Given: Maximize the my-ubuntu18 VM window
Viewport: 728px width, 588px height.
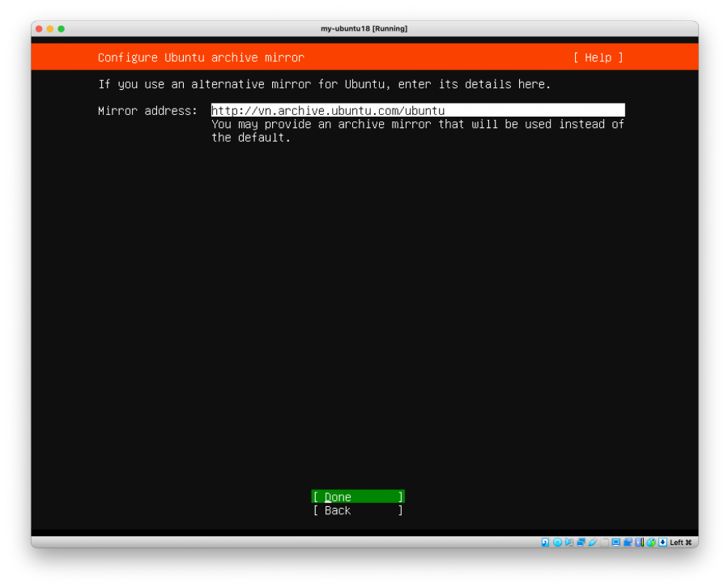Looking at the screenshot, I should [62, 29].
